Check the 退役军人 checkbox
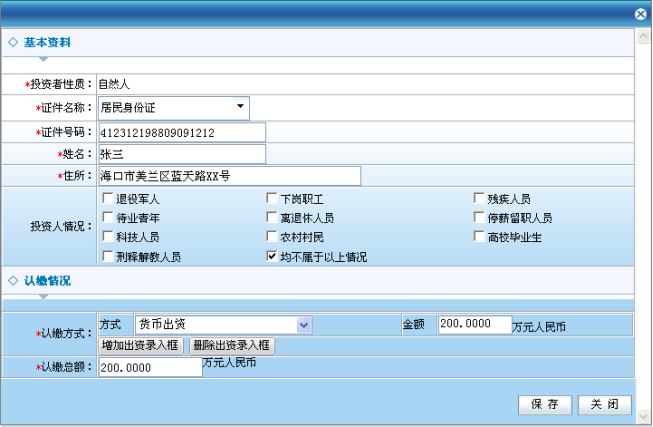 point(107,199)
